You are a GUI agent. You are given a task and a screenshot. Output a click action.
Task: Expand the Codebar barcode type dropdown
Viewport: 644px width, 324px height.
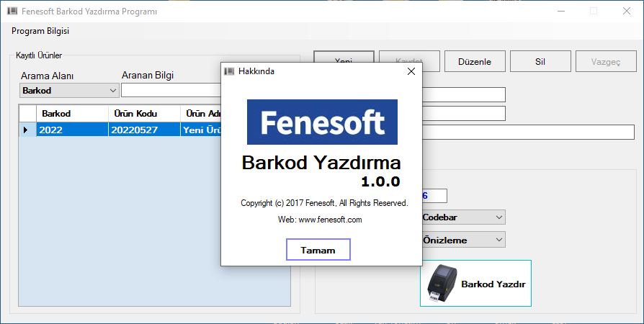click(x=463, y=217)
